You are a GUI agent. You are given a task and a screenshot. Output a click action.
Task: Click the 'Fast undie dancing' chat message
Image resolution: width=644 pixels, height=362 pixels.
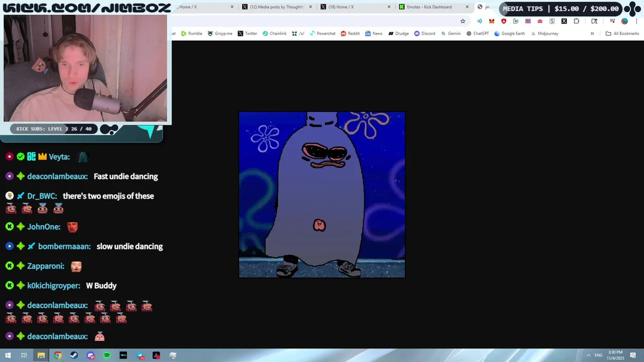(126, 176)
